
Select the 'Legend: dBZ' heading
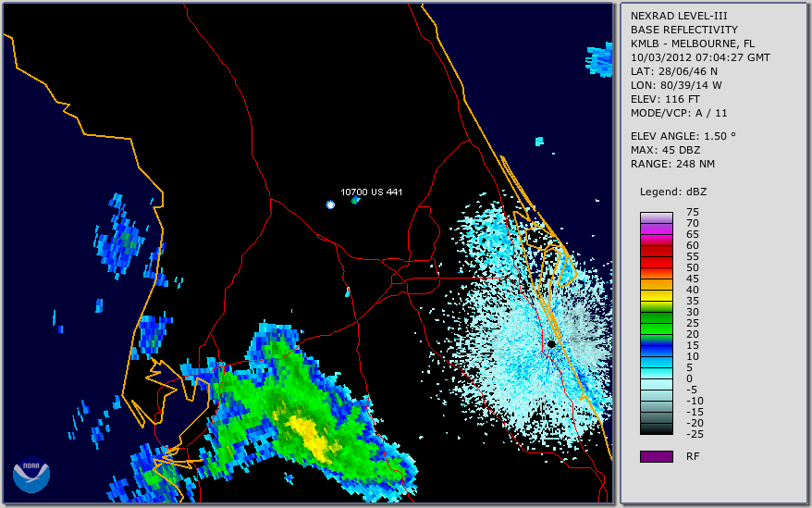coord(672,192)
